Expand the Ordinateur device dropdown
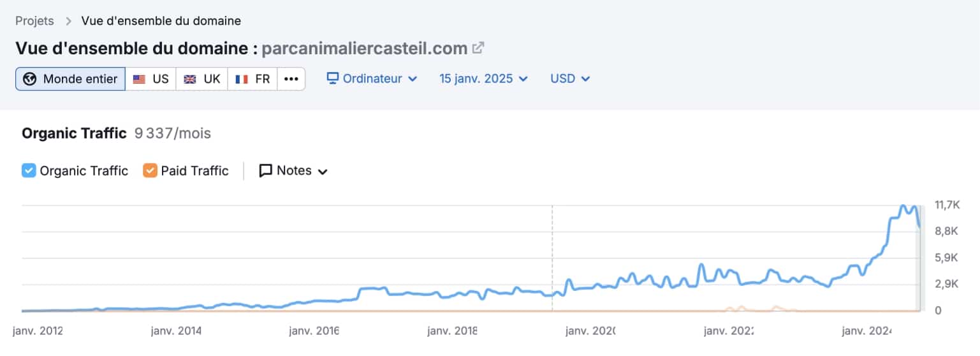The image size is (980, 356). (372, 78)
